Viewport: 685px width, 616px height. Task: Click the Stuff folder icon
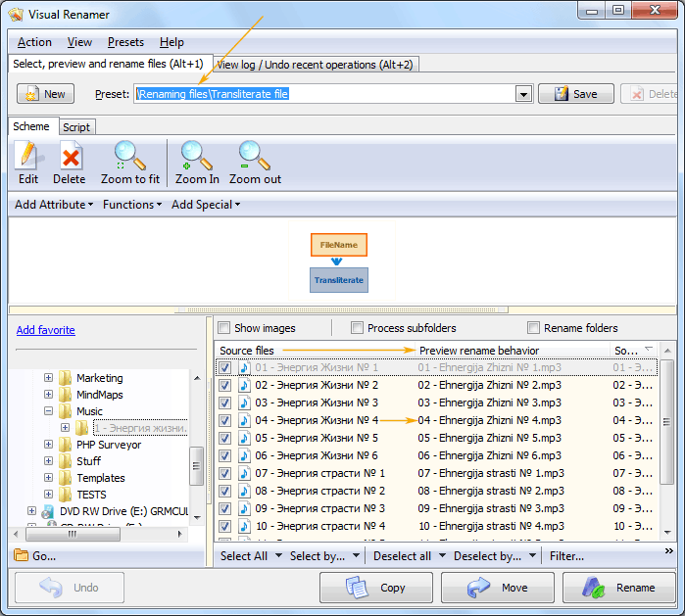pyautogui.click(x=65, y=461)
